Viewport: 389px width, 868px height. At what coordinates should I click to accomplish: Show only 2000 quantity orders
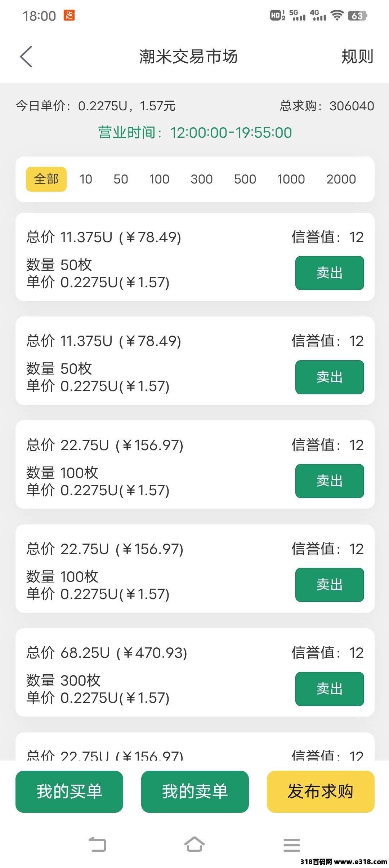click(341, 179)
